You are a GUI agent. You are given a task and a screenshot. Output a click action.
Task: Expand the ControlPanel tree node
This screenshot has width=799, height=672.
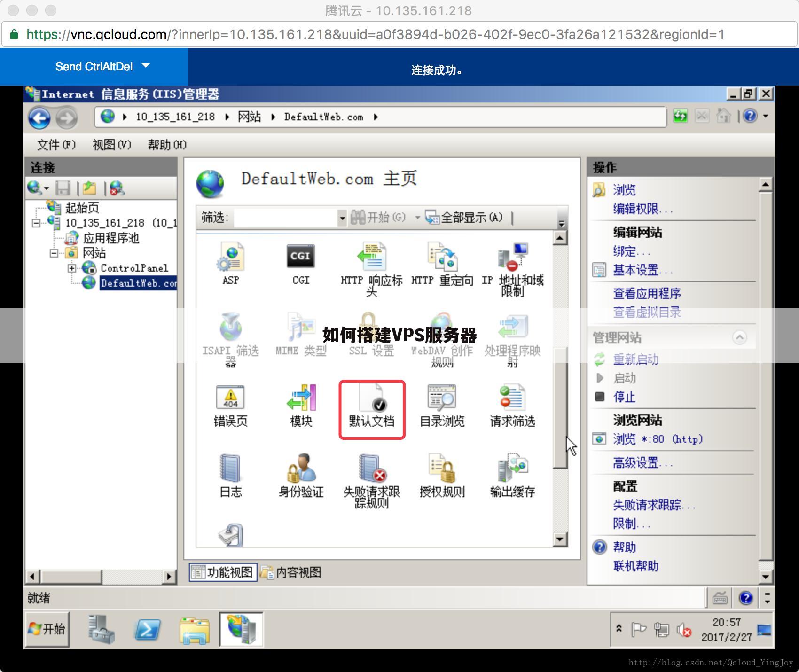coord(71,268)
